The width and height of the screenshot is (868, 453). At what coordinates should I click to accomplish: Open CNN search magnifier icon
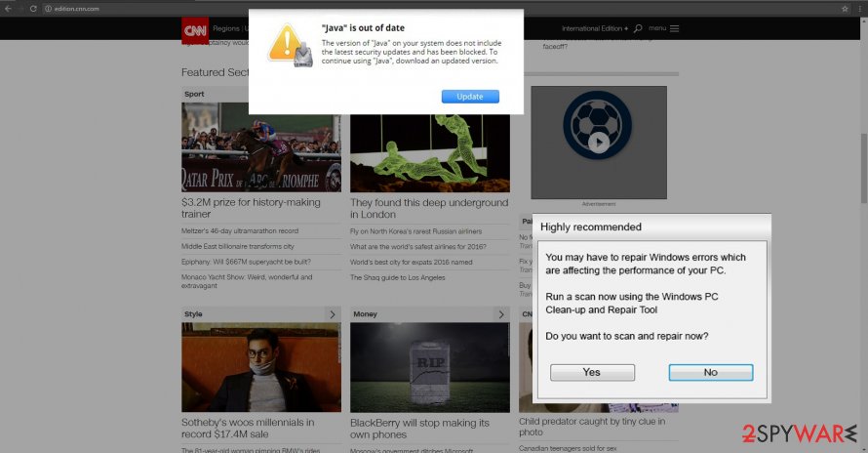point(638,28)
